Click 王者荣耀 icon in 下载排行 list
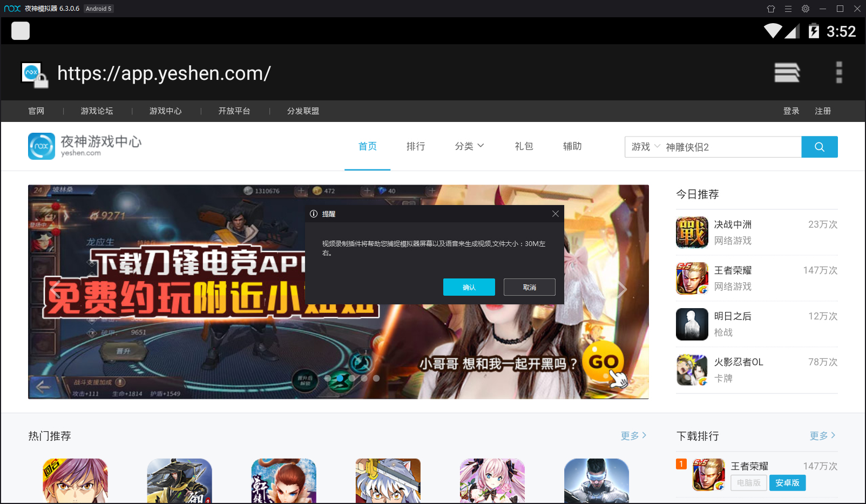The width and height of the screenshot is (866, 504). click(709, 475)
